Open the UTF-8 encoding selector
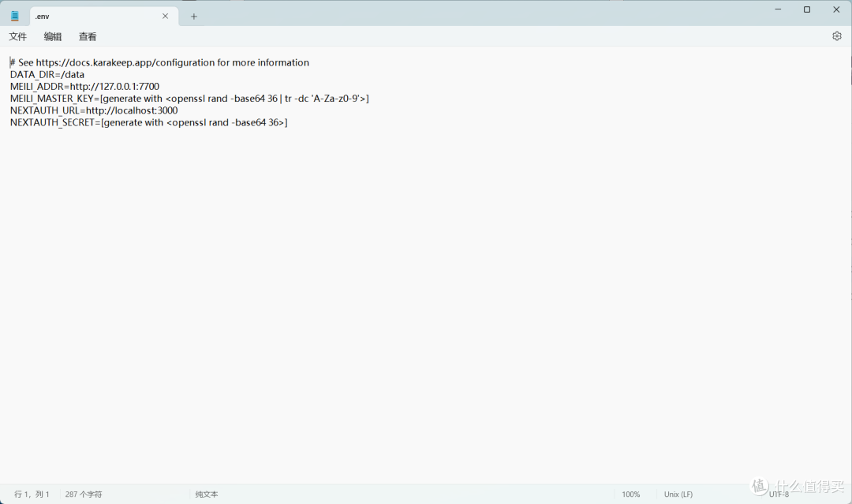Viewport: 852px width, 504px height. [779, 495]
